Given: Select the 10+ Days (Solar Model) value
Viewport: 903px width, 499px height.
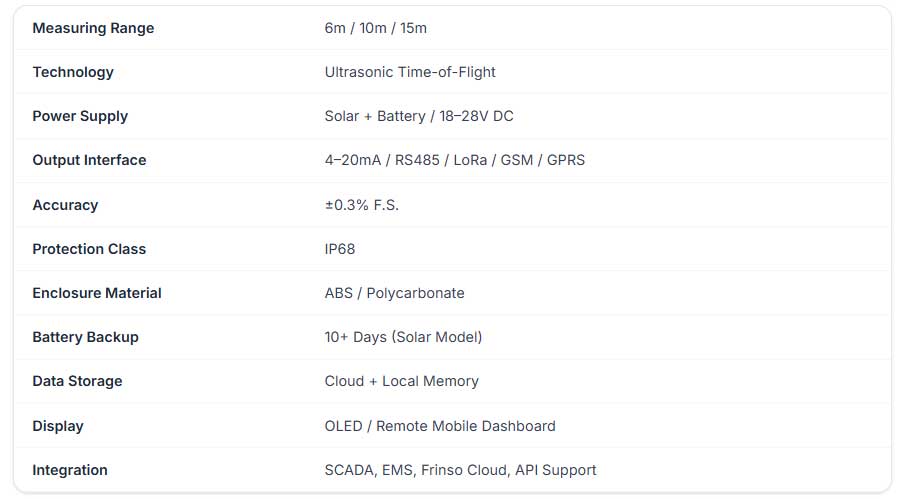Looking at the screenshot, I should coord(403,337).
